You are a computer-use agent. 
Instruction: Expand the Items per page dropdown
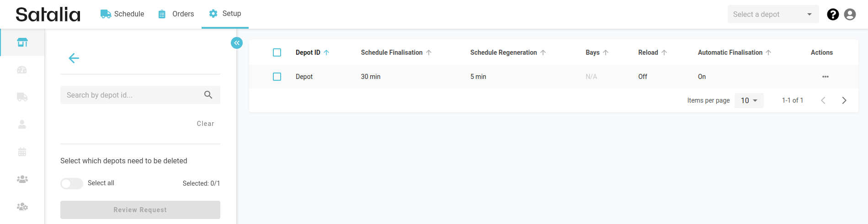(x=749, y=100)
